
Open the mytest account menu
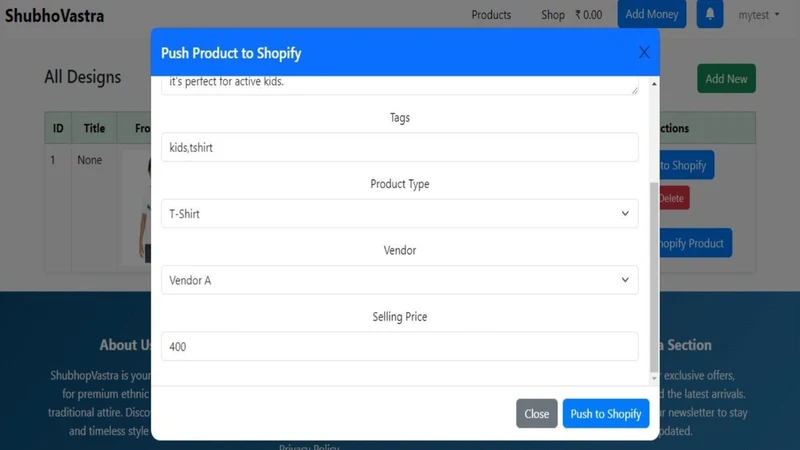click(x=759, y=15)
